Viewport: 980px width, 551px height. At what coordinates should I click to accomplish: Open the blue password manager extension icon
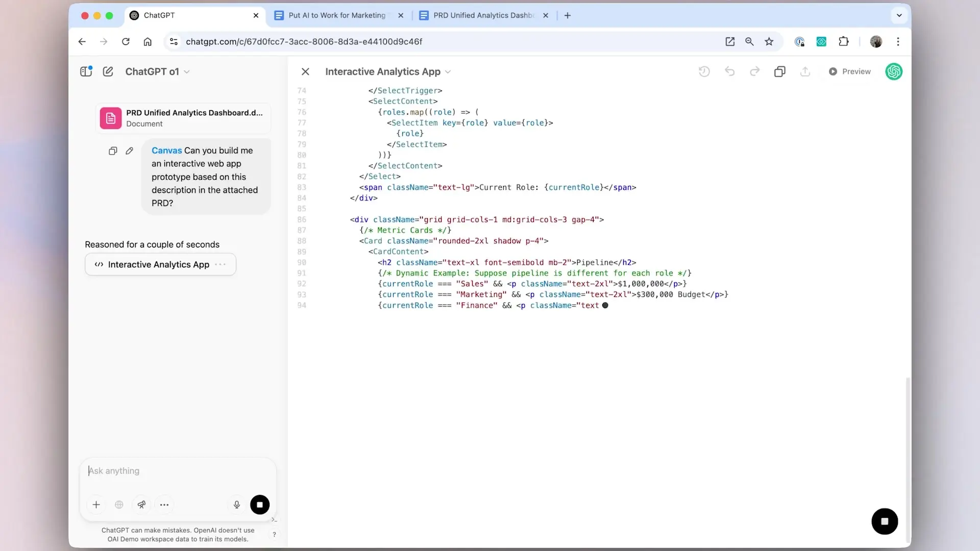pyautogui.click(x=799, y=42)
